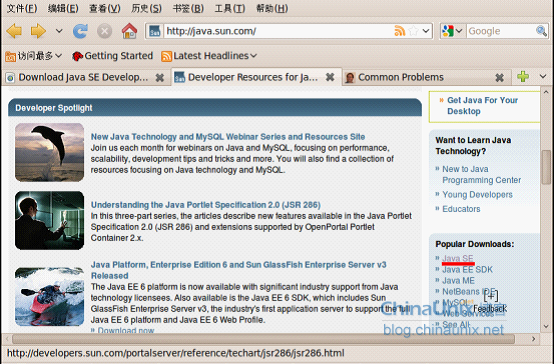The image size is (554, 364).
Task: Close the Download Java SE Develop... tab
Action: [160, 77]
